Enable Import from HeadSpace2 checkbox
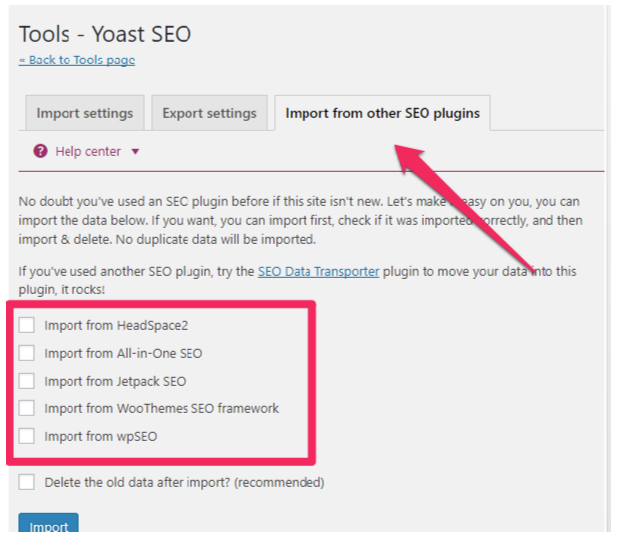The image size is (617, 536). point(27,325)
